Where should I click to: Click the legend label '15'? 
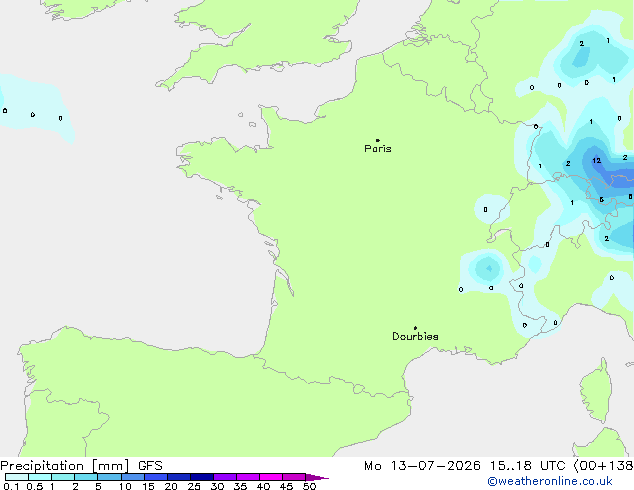coord(148,486)
